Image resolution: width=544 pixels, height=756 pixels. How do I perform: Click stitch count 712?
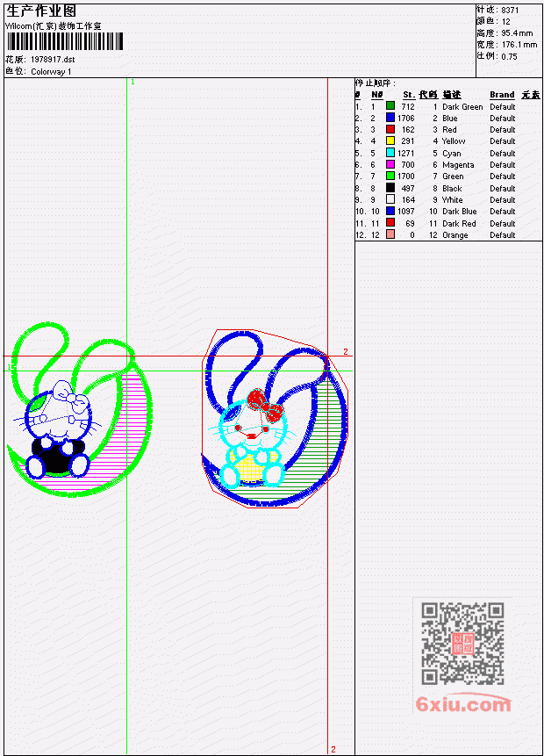coord(408,106)
